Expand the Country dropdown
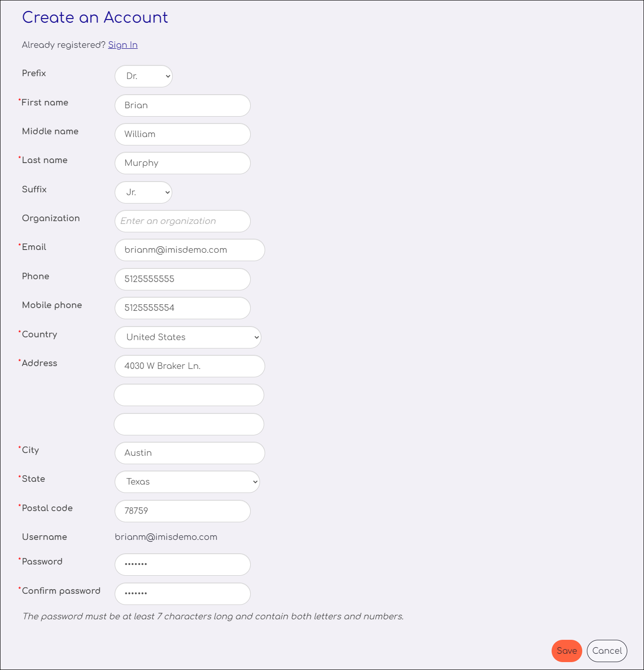Viewport: 644px width, 670px height. click(x=188, y=337)
